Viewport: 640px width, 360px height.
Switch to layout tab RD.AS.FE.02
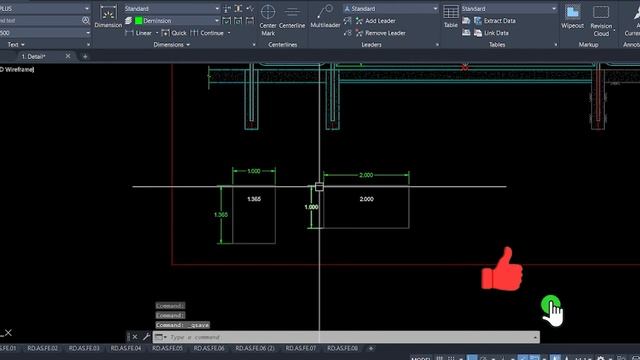click(x=42, y=348)
